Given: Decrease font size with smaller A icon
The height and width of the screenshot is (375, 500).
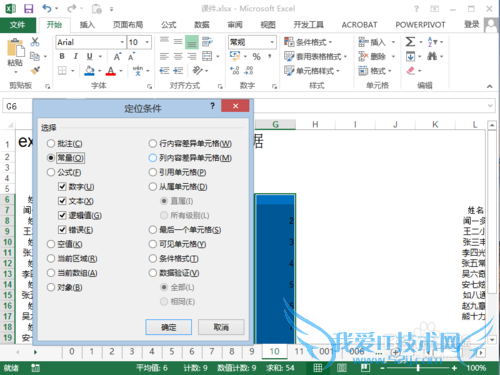Looking at the screenshot, I should point(132,56).
